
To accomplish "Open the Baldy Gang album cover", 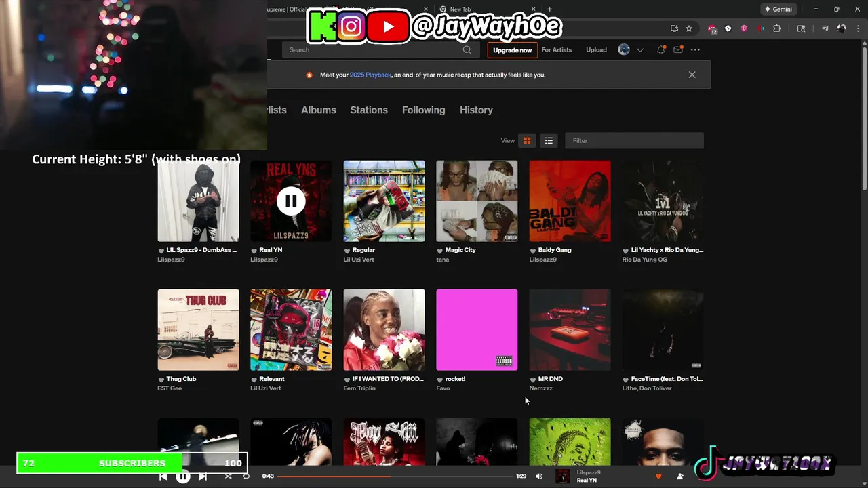I will coord(570,201).
